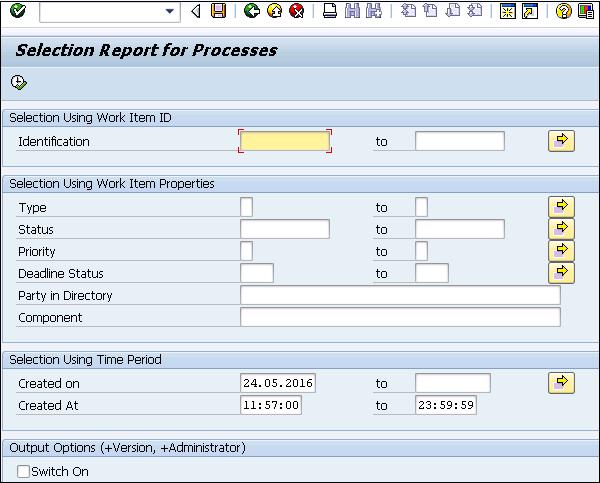
Task: Enable the Switch On checkbox
Action: click(23, 472)
